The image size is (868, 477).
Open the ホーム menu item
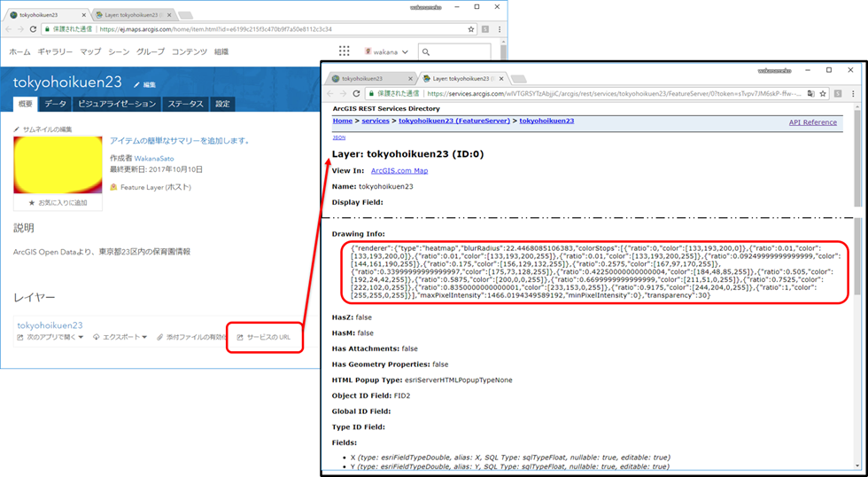(19, 51)
